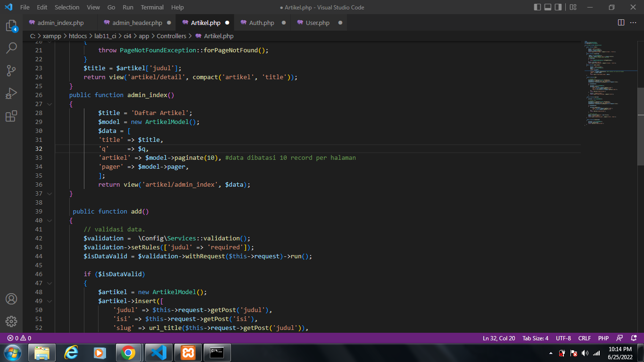Open Controllers folder from breadcrumb
The width and height of the screenshot is (644, 362).
tap(172, 36)
